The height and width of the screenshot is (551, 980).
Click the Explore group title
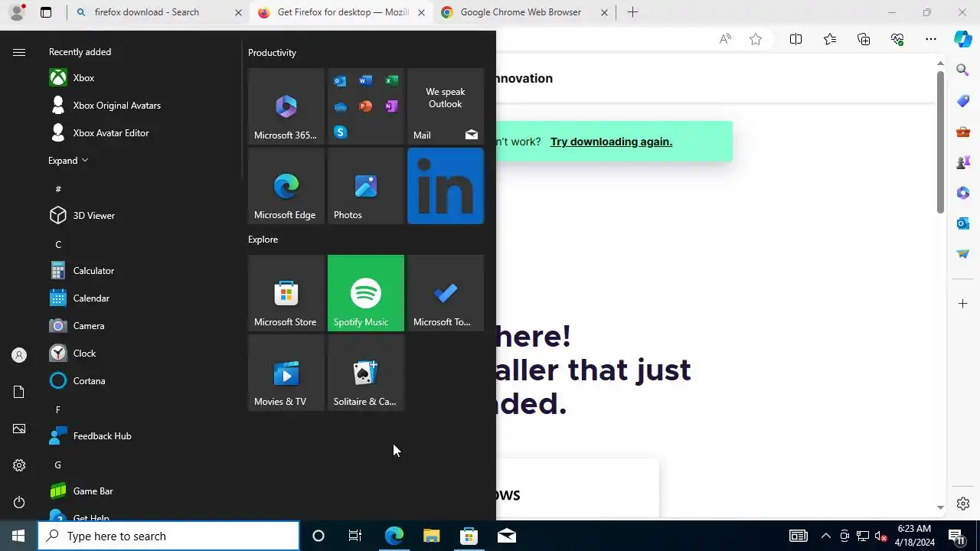coord(263,240)
